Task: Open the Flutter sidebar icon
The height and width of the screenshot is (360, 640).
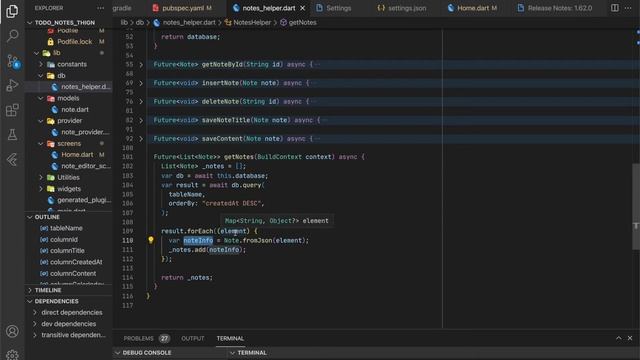Action: 12,160
